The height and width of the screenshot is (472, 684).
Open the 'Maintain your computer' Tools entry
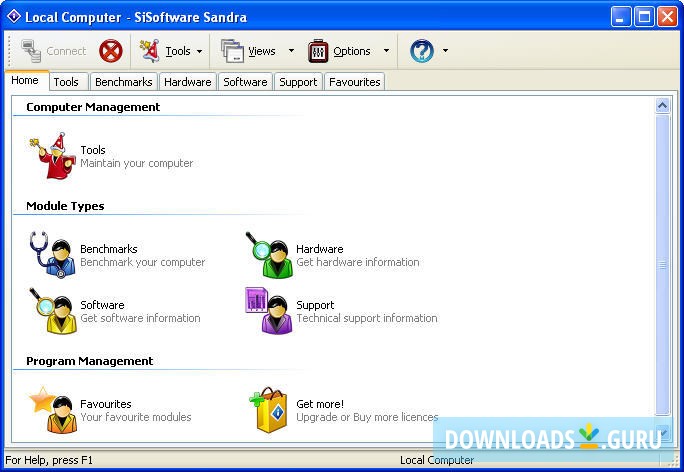tap(137, 163)
